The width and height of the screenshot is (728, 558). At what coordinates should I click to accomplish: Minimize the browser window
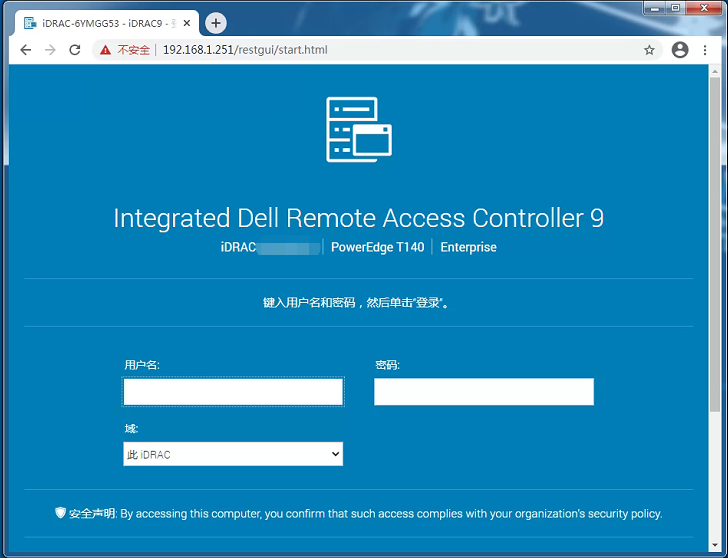tap(655, 8)
